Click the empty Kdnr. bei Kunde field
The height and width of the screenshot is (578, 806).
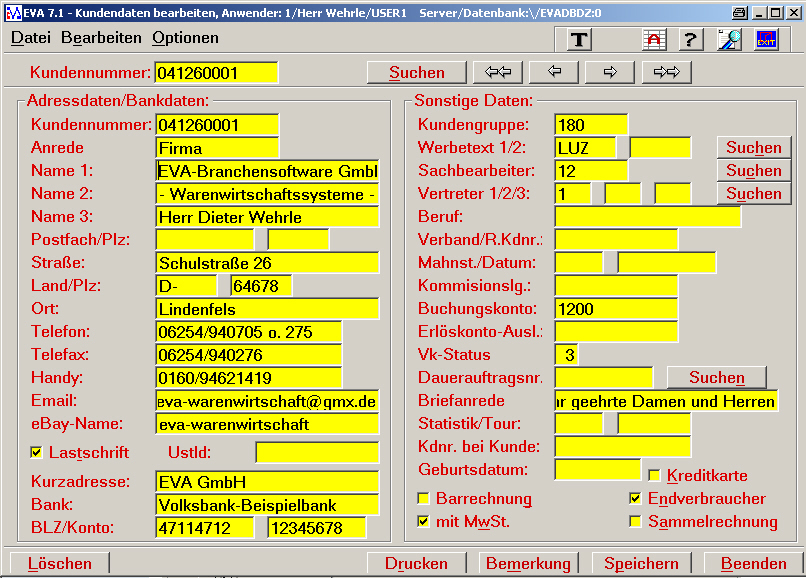click(622, 447)
